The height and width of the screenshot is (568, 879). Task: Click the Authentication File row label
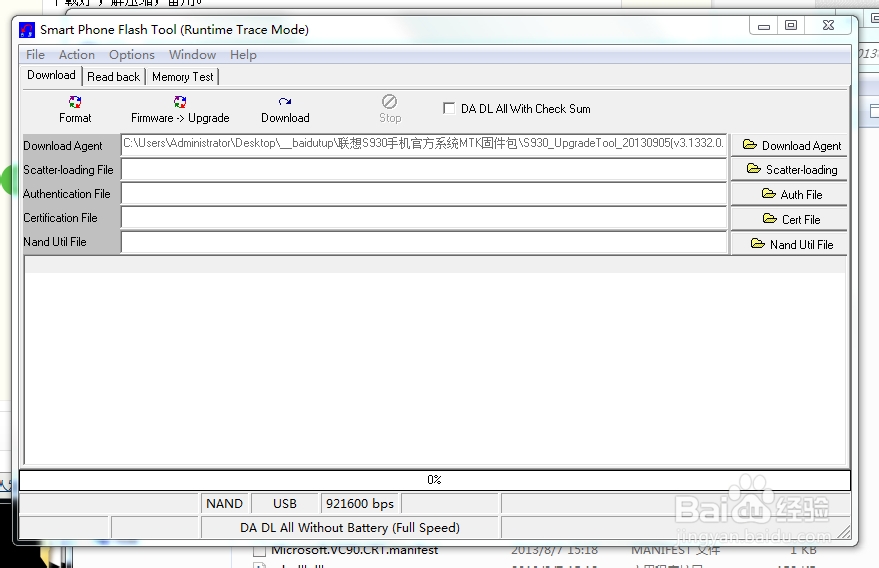pyautogui.click(x=67, y=194)
